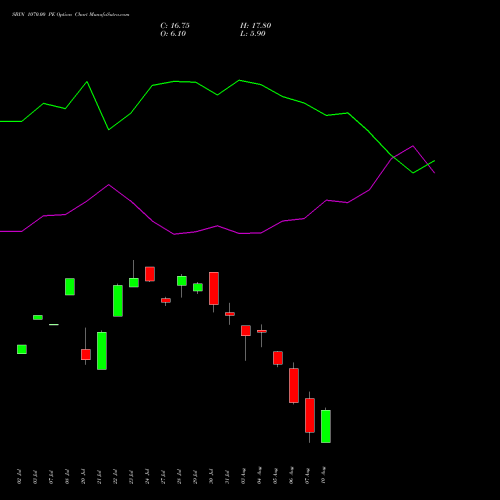Click the green candle for 10 Aug

coord(326,426)
